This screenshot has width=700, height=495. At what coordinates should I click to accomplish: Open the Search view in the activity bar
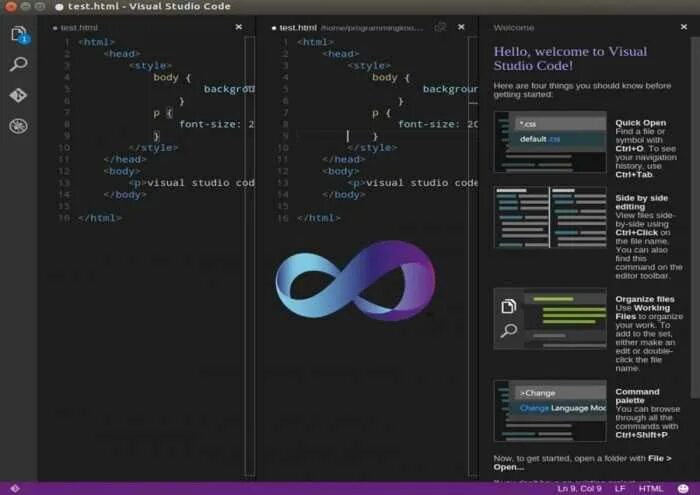[19, 64]
